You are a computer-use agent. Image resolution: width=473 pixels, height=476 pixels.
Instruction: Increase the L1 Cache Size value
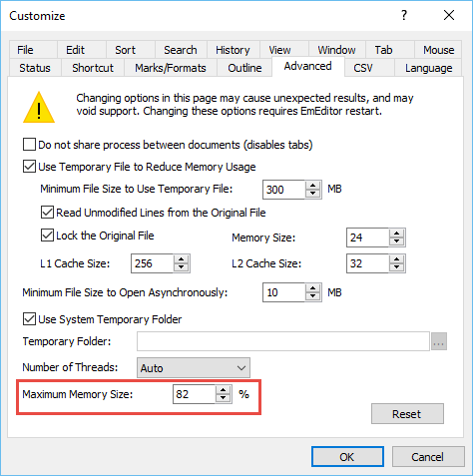(x=181, y=259)
